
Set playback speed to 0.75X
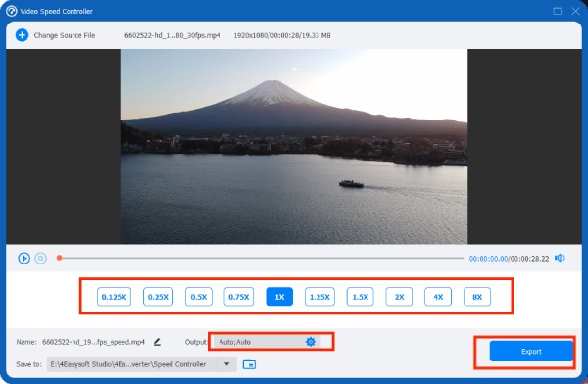point(239,297)
